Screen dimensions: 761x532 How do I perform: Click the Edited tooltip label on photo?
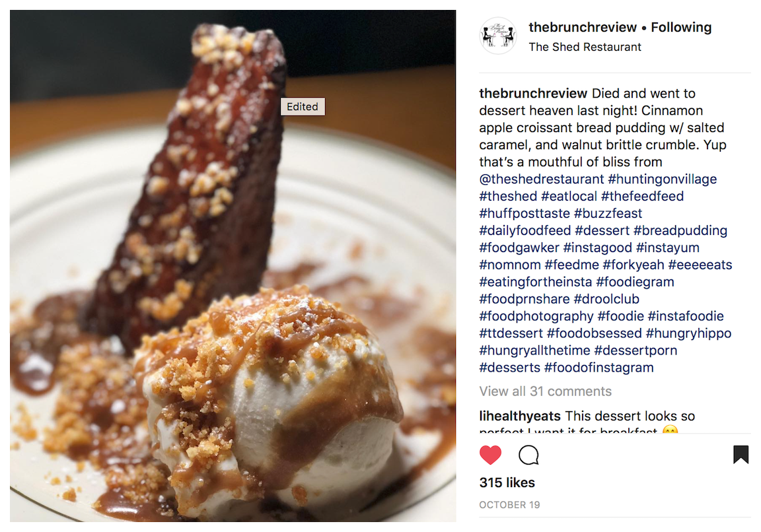coord(303,107)
